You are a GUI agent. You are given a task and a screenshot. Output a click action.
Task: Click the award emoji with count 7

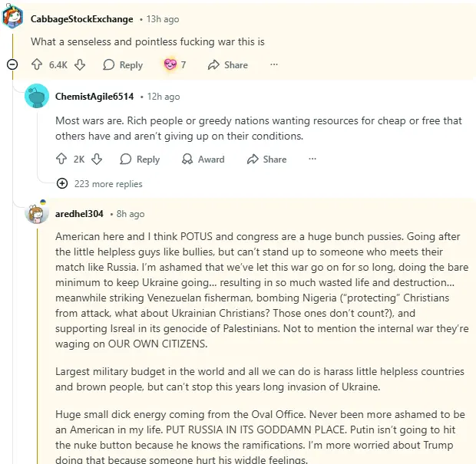[170, 65]
